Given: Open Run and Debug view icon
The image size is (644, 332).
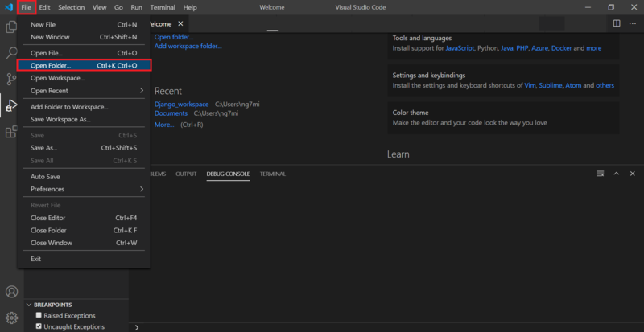Looking at the screenshot, I should click(11, 105).
